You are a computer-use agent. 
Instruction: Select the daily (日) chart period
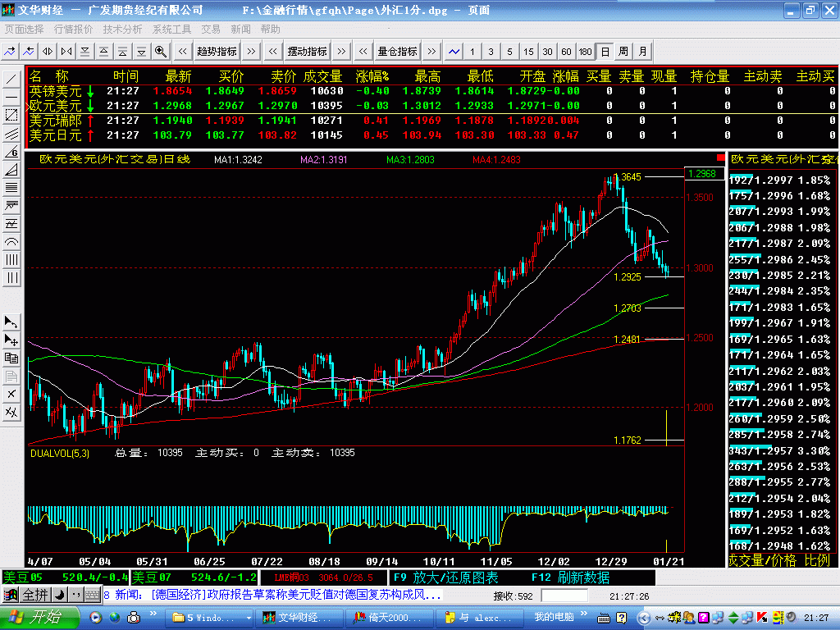click(x=605, y=52)
